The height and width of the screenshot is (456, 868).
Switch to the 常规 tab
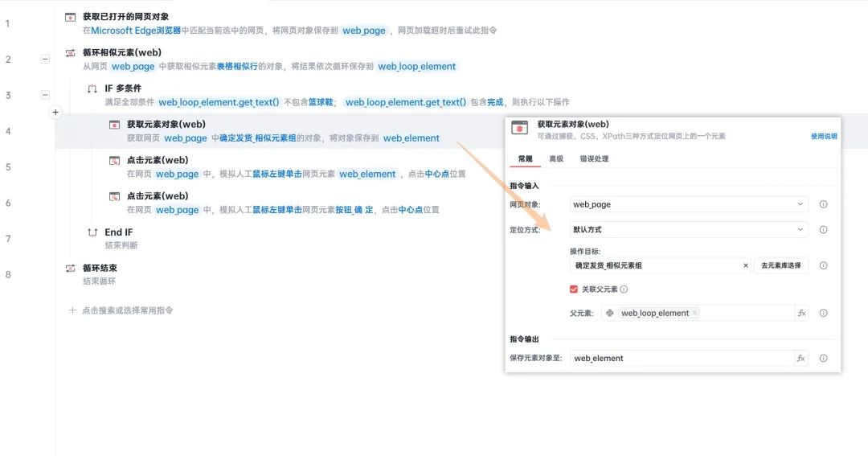526,159
